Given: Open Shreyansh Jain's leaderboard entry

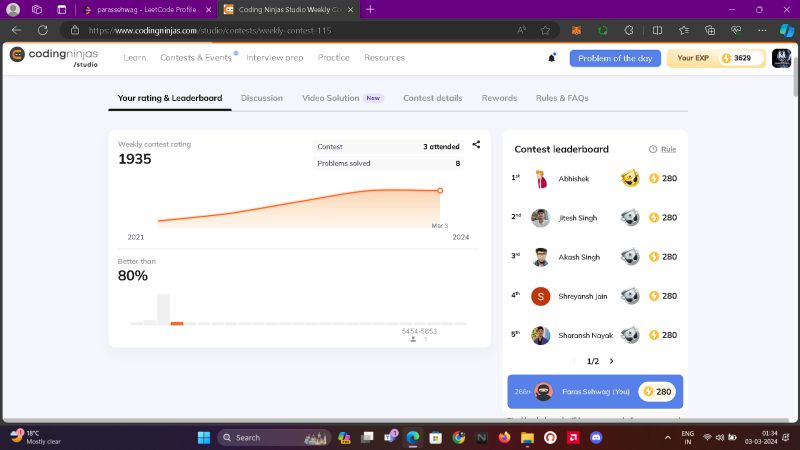Looking at the screenshot, I should [594, 296].
